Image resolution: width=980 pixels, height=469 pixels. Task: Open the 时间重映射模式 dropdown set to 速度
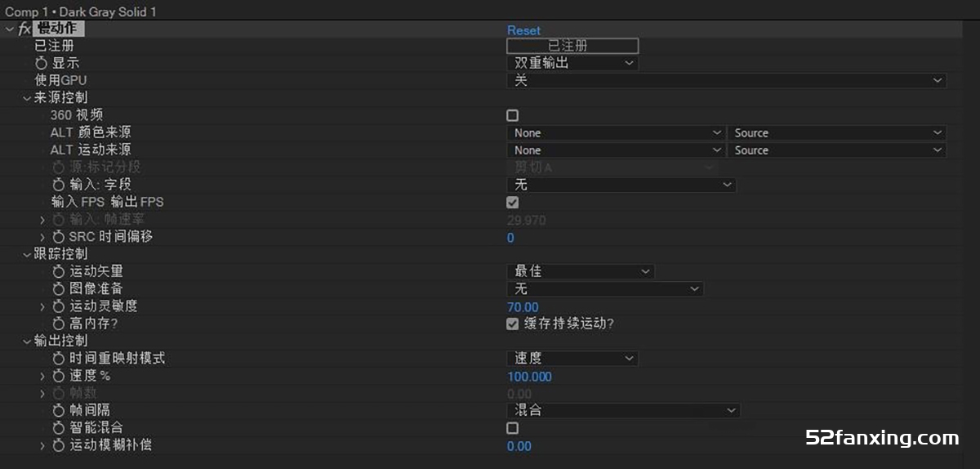(572, 359)
